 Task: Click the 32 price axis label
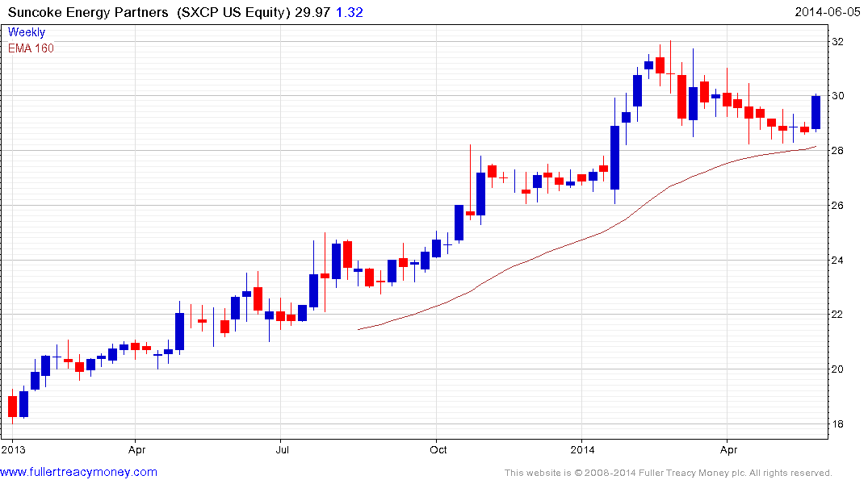pos(837,41)
